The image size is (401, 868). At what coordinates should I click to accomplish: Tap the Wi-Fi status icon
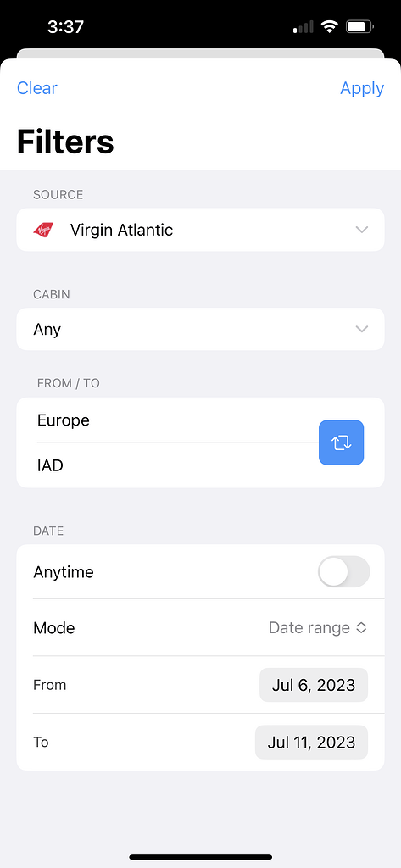click(x=330, y=26)
